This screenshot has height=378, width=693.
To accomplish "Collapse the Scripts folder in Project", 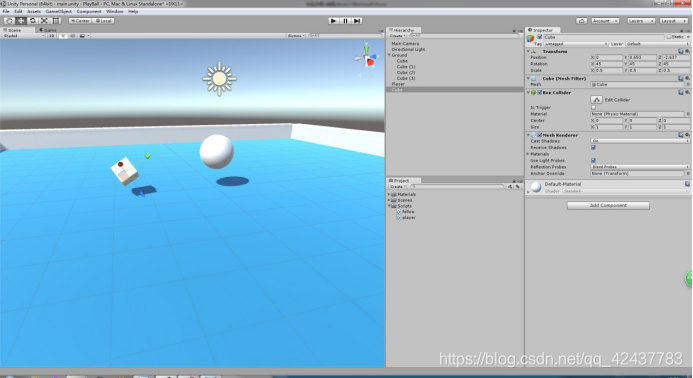I will (x=389, y=206).
